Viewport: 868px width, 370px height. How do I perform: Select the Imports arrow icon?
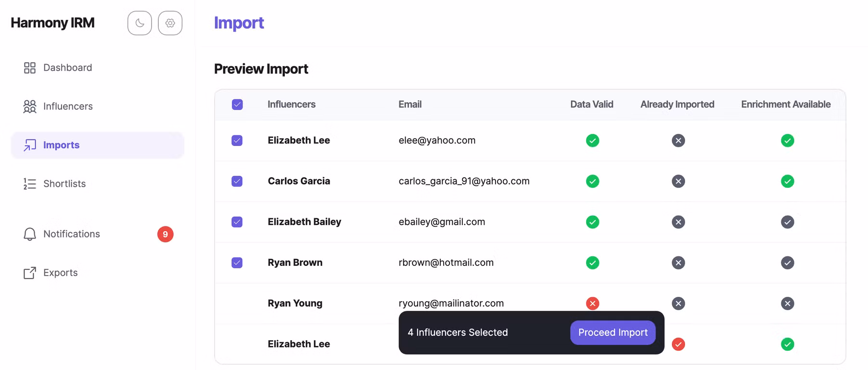[x=29, y=145]
